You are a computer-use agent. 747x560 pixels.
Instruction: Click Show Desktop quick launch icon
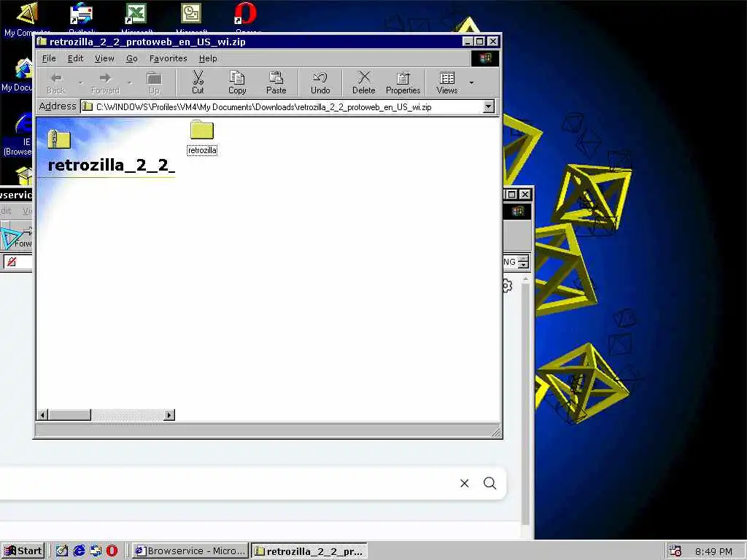(x=62, y=551)
